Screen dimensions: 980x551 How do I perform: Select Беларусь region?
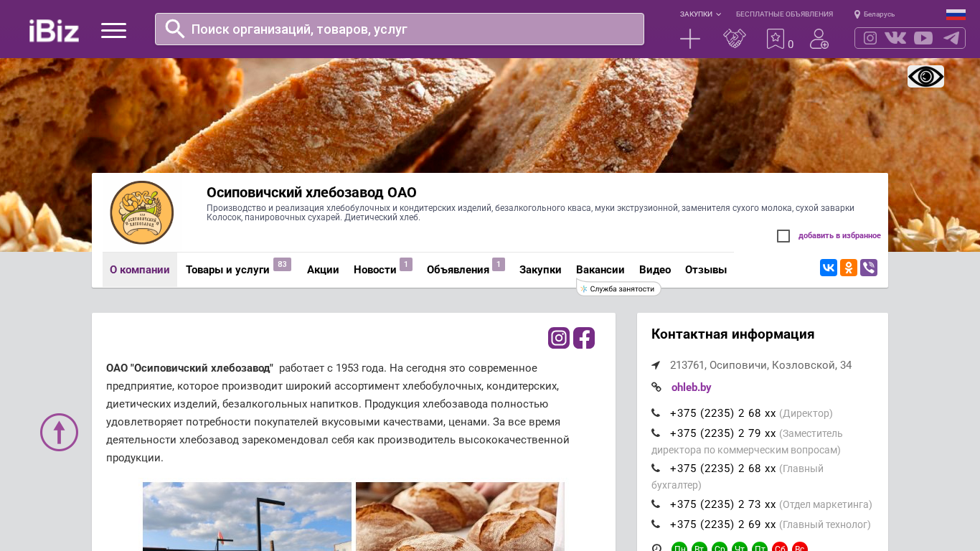(x=879, y=14)
